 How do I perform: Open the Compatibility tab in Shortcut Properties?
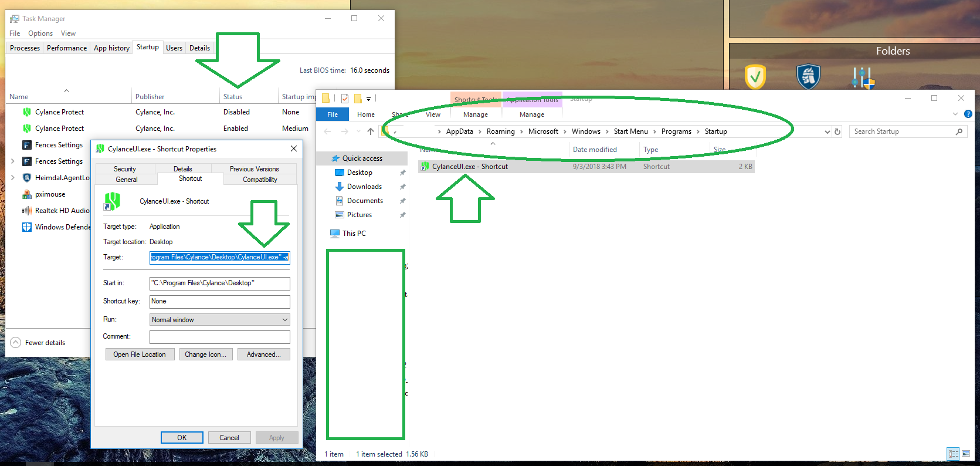260,180
